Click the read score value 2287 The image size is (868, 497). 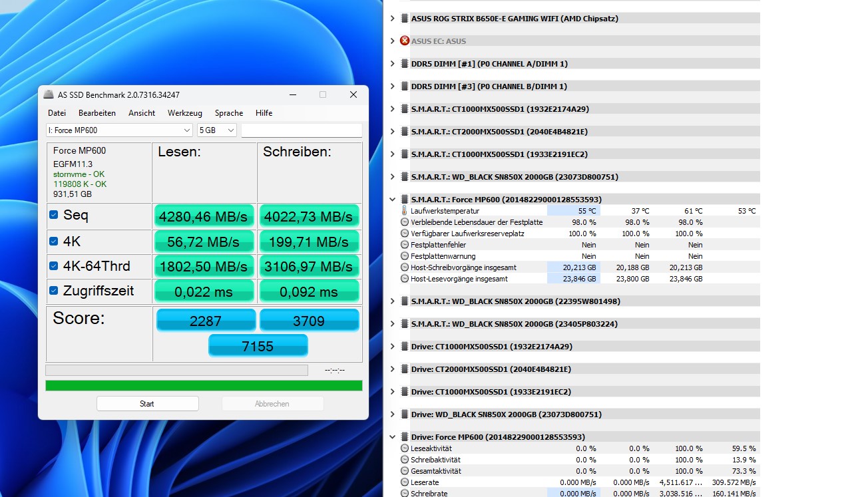pos(206,321)
